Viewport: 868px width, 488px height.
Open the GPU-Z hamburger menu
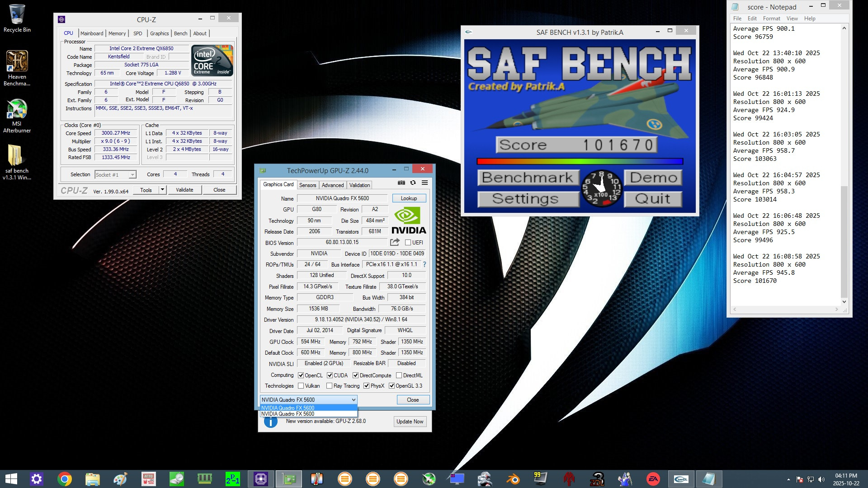point(425,183)
